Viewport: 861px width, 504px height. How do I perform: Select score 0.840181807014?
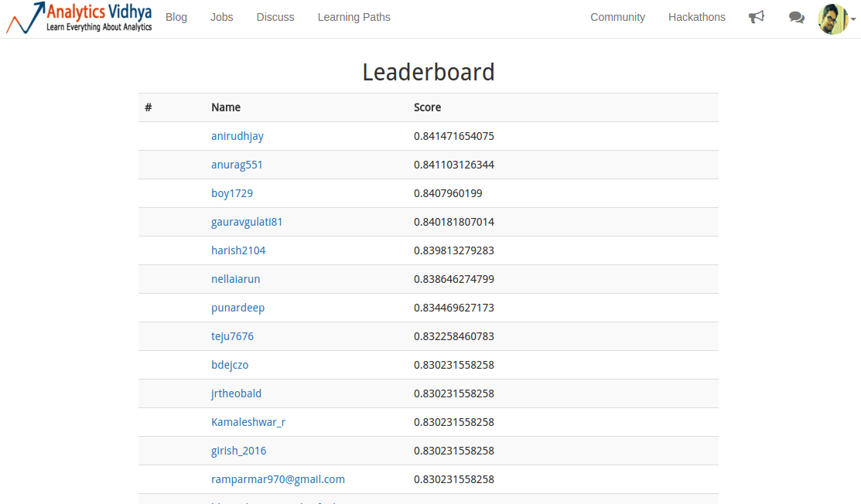tap(454, 222)
